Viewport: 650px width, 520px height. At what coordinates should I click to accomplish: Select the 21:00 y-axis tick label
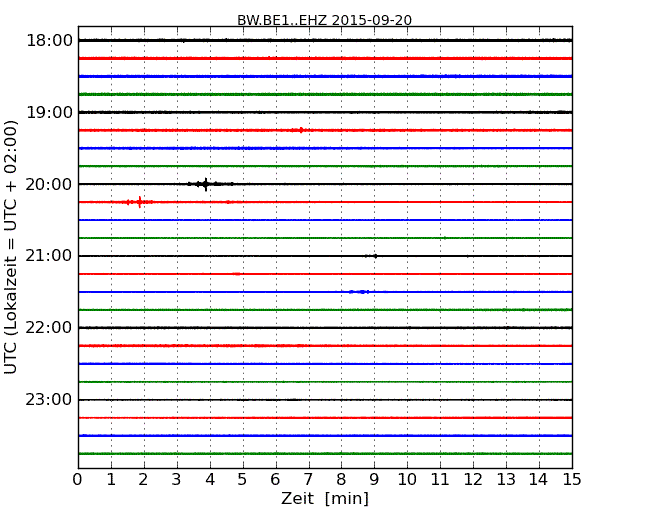tap(49, 256)
